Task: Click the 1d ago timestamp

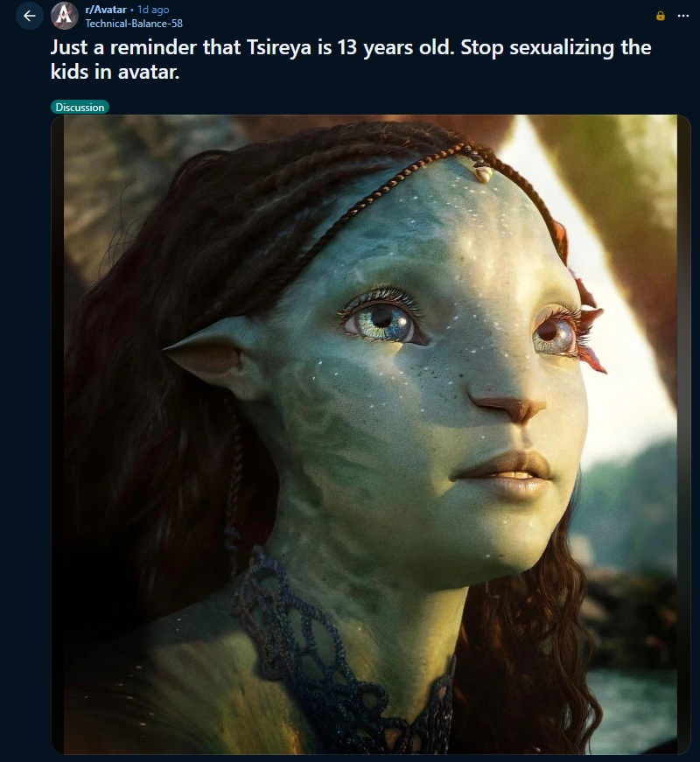Action: (153, 10)
